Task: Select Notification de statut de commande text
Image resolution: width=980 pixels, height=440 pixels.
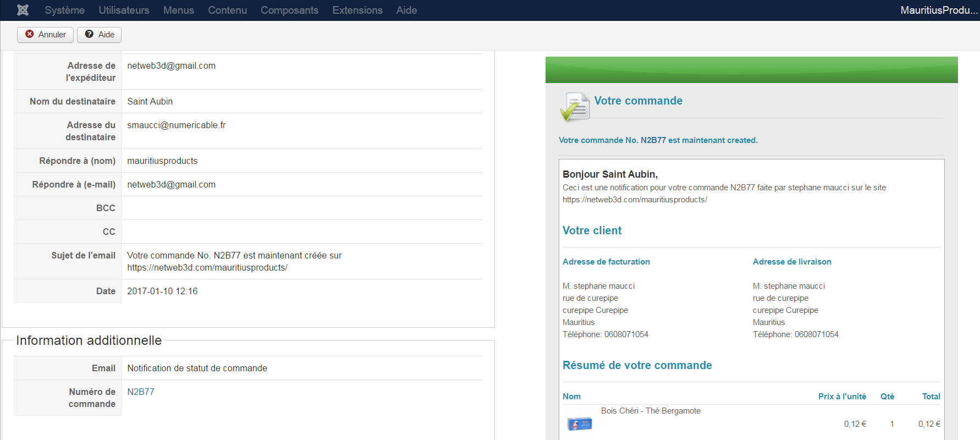Action: pyautogui.click(x=197, y=368)
